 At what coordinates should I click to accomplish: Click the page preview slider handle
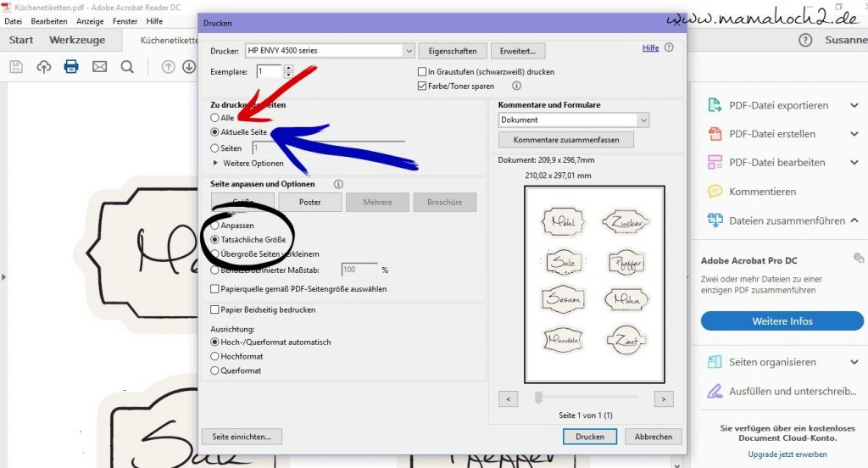[538, 397]
